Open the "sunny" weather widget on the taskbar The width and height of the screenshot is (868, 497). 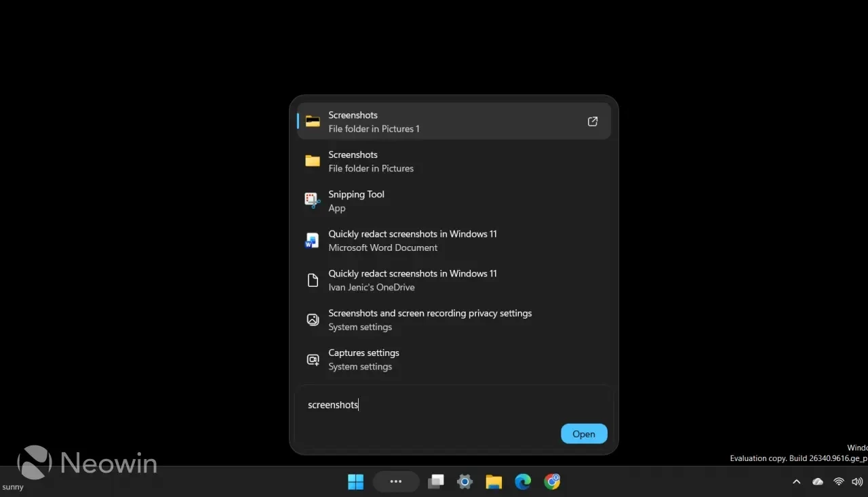13,487
